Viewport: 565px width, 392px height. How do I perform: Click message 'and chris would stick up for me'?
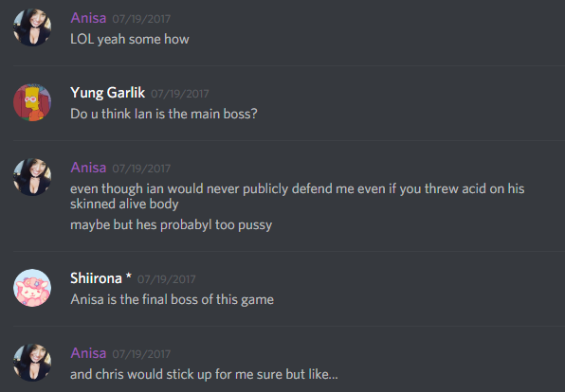(x=204, y=374)
